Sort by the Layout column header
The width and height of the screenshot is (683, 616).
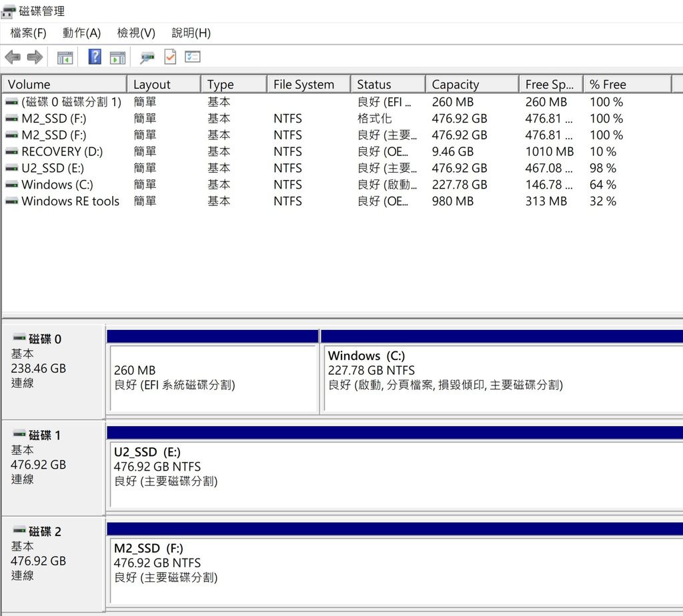(x=164, y=84)
